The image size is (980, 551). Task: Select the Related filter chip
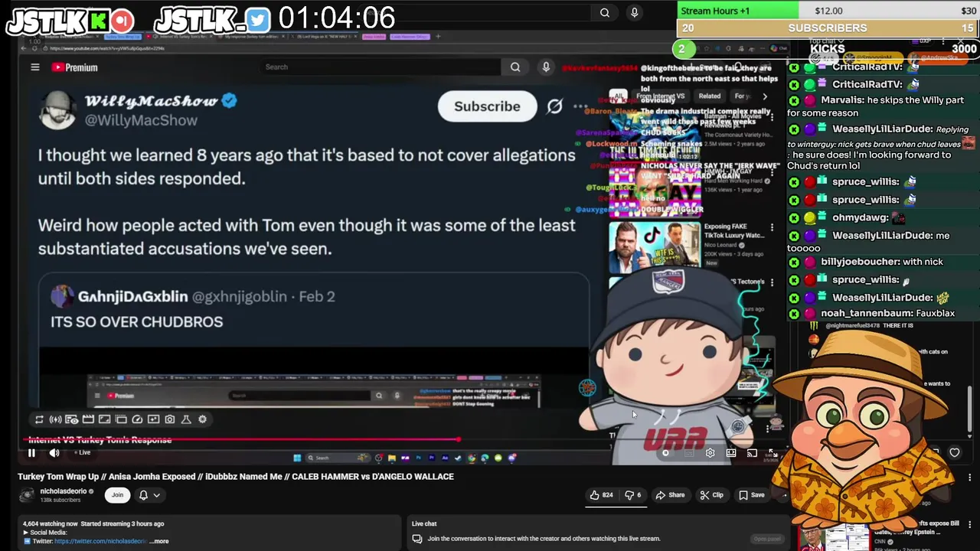point(709,96)
